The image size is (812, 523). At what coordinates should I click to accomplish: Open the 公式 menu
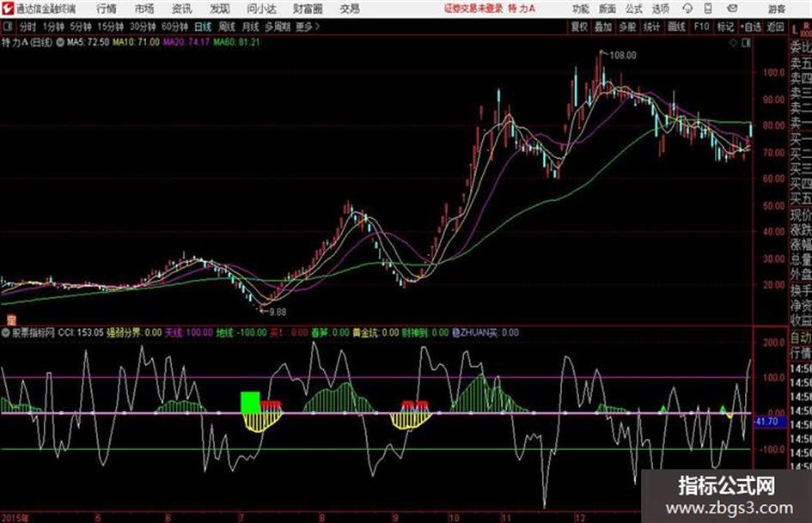634,9
